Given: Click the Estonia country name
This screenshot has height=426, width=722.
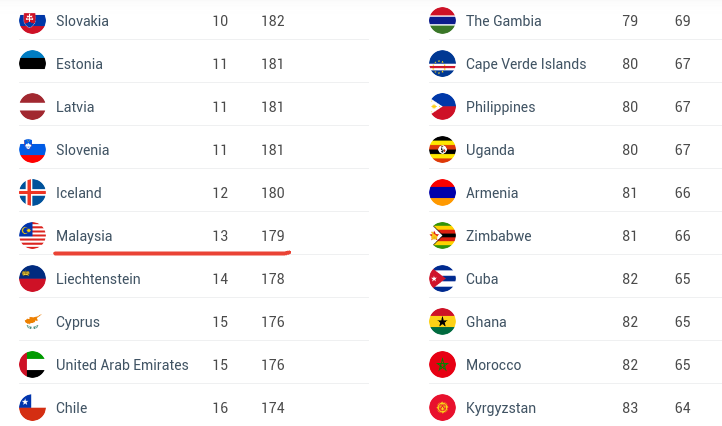Looking at the screenshot, I should (79, 64).
